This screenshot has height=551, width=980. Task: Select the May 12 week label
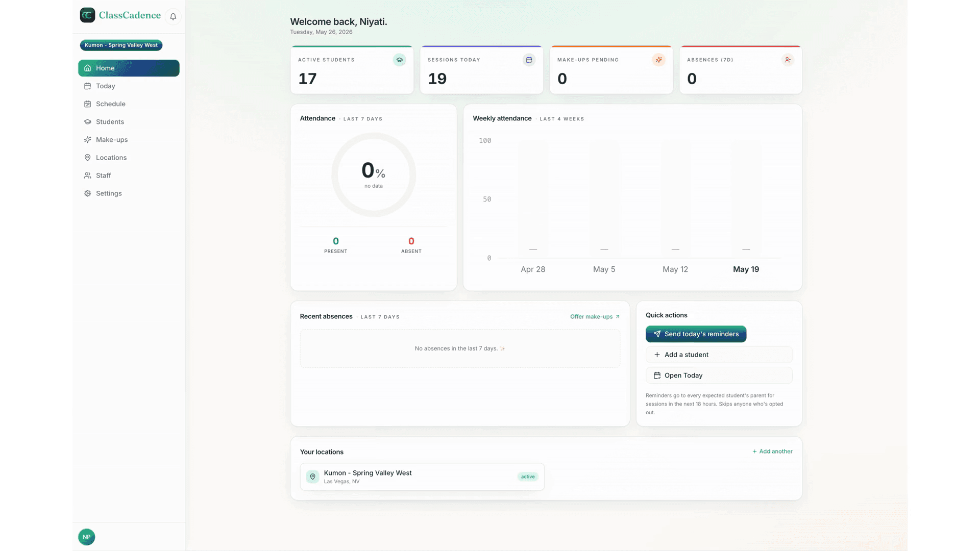point(675,269)
